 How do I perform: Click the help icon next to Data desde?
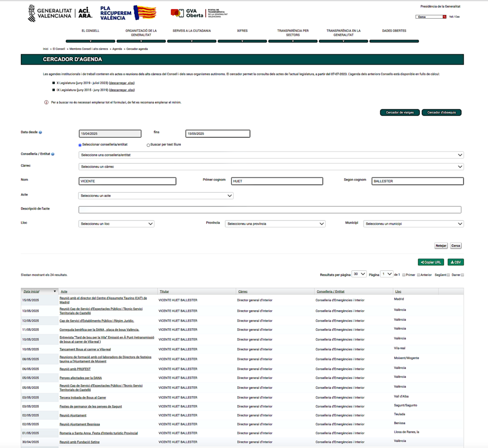(41, 132)
